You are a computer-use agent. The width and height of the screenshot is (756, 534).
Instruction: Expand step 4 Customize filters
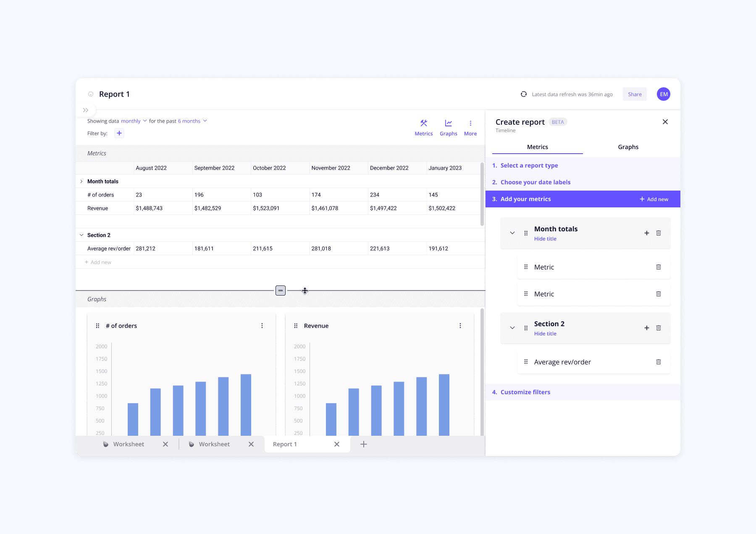coord(583,392)
